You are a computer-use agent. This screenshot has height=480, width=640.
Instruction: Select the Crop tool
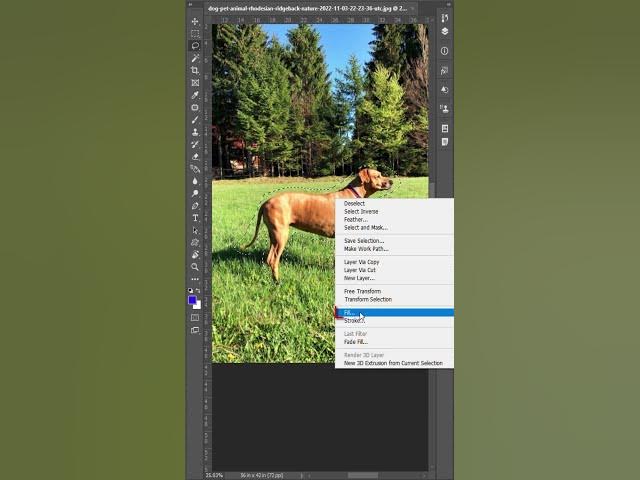point(195,70)
